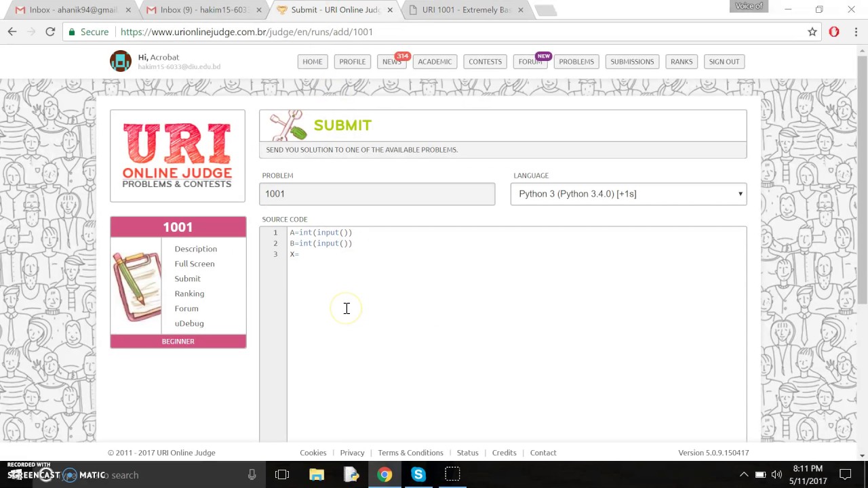Click the BEGINNER category label

point(178,342)
